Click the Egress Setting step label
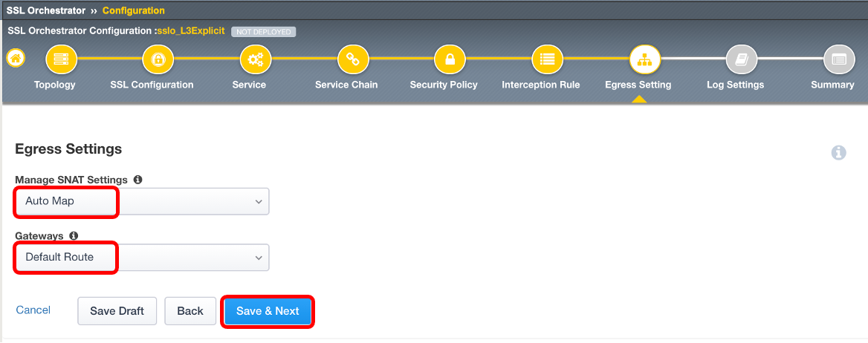Viewport: 868px width, 343px height. click(638, 85)
